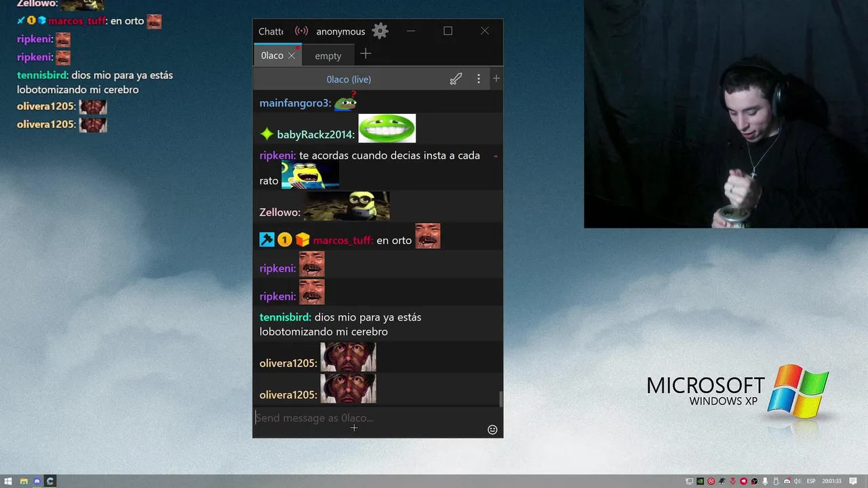
Task: Click the red downward arrow tray icon
Action: [x=733, y=481]
